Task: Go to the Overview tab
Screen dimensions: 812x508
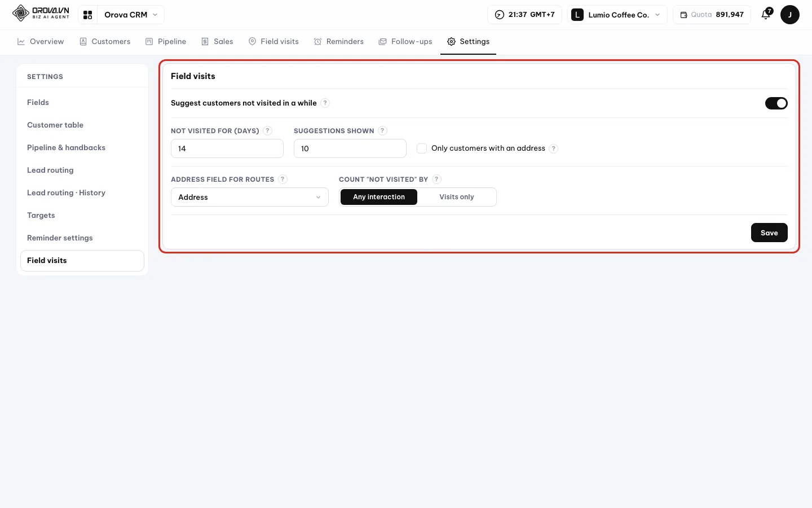Action: 41,41
